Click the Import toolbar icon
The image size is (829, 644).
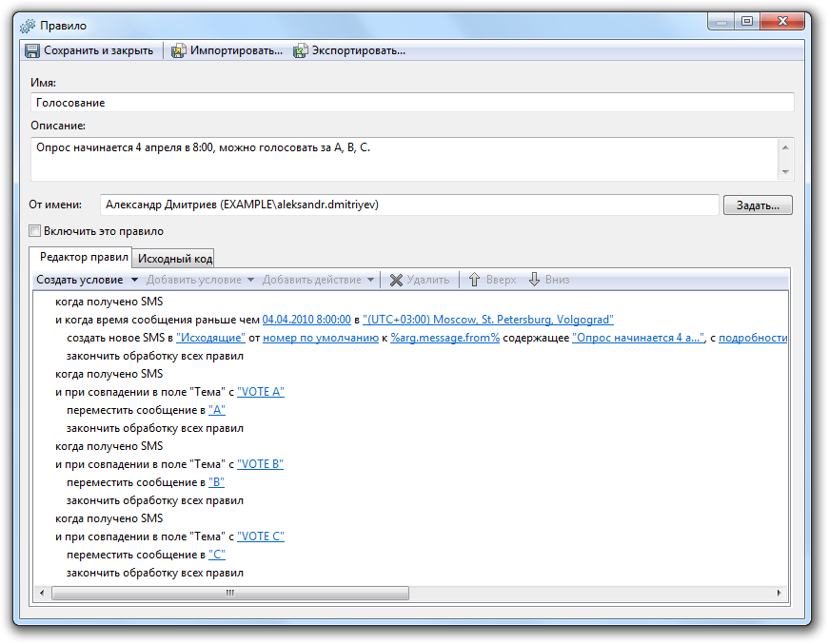click(x=178, y=50)
